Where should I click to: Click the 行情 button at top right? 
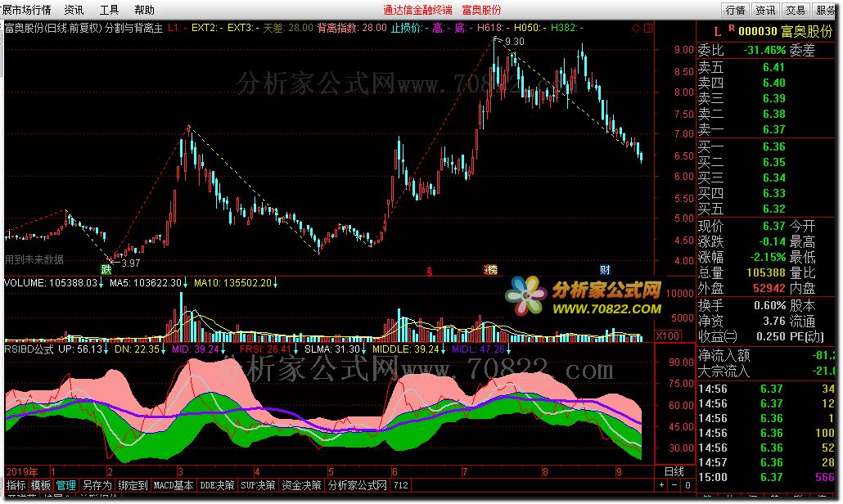735,10
